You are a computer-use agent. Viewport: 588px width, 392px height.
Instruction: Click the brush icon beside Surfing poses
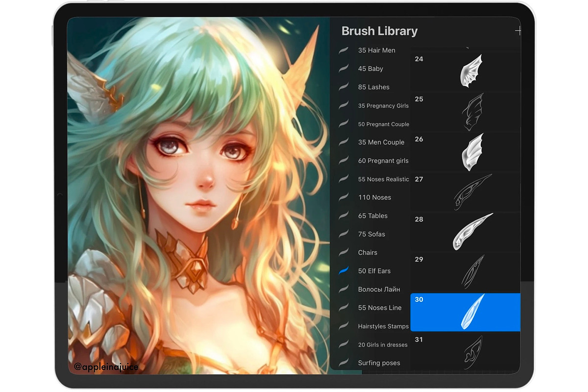click(x=343, y=363)
